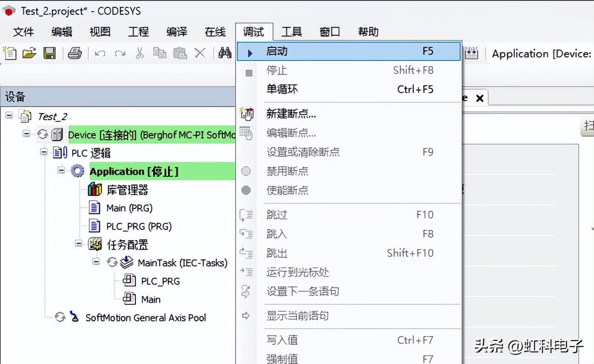Image resolution: width=594 pixels, height=364 pixels.
Task: Click the Paste clipboard icon
Action: [x=180, y=53]
